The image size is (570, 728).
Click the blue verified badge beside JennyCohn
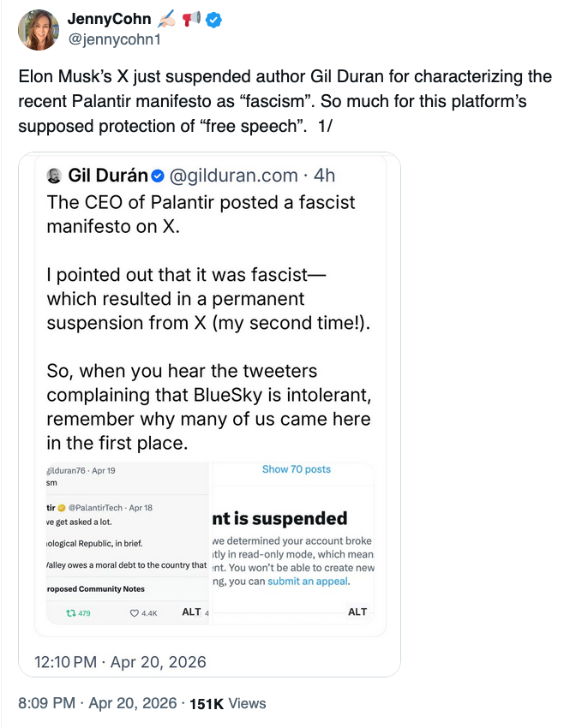[x=213, y=20]
